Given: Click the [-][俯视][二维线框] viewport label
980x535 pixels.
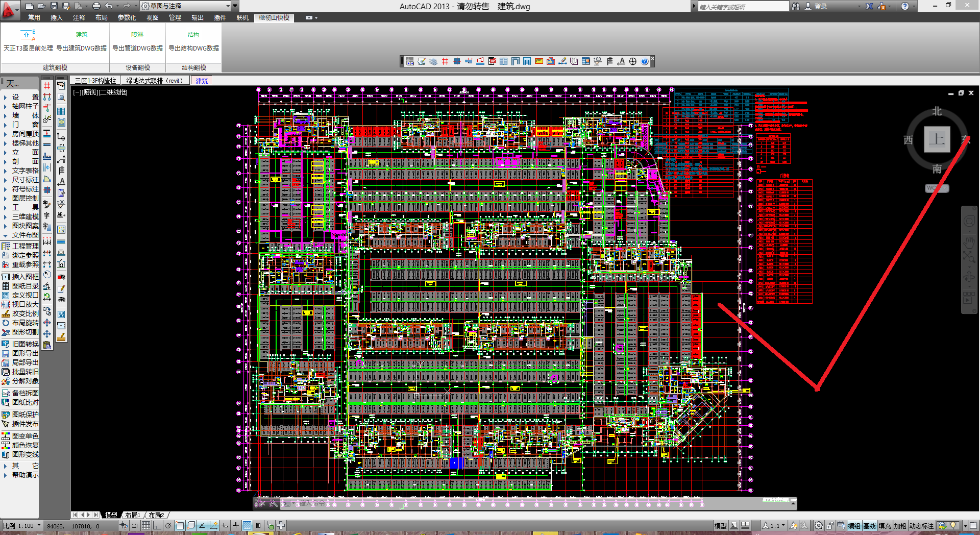Looking at the screenshot, I should [x=100, y=92].
